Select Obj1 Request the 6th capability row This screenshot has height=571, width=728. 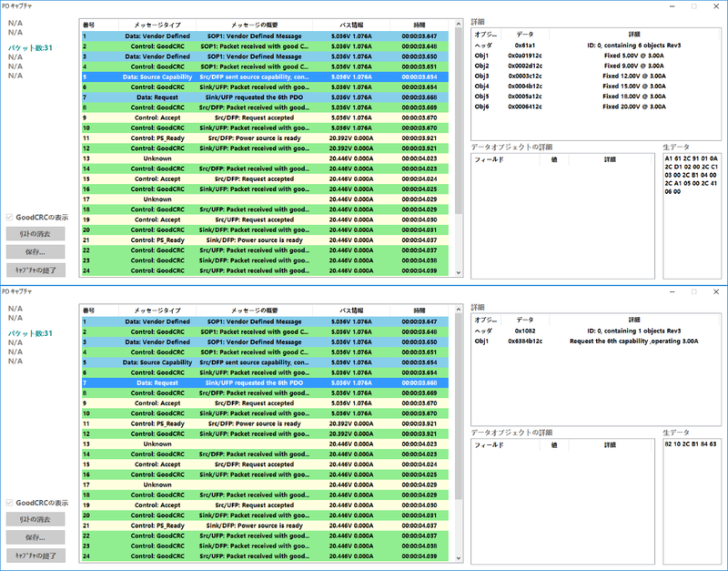596,341
